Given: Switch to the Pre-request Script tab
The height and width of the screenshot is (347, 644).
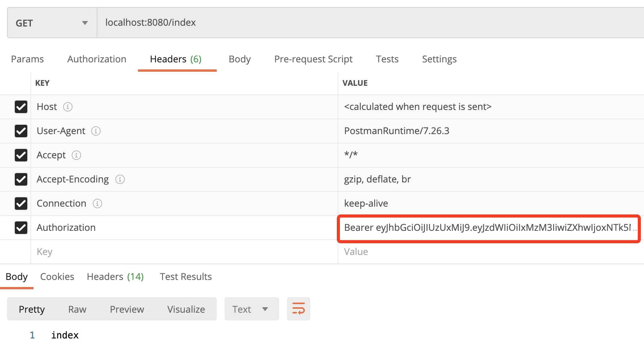Looking at the screenshot, I should pyautogui.click(x=313, y=59).
